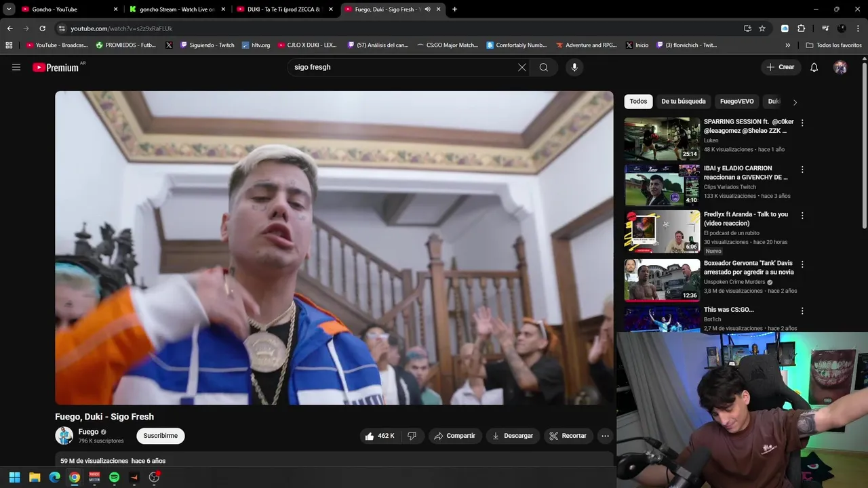Open the Fredlyx ft Aranda thumbnail

click(x=662, y=231)
